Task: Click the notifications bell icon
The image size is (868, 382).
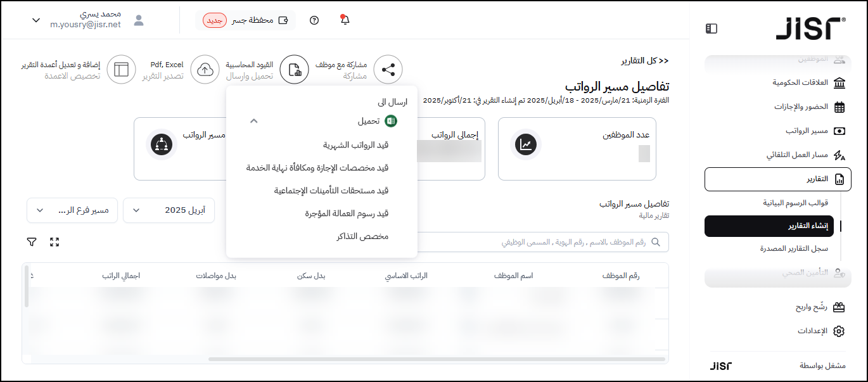Action: (345, 20)
